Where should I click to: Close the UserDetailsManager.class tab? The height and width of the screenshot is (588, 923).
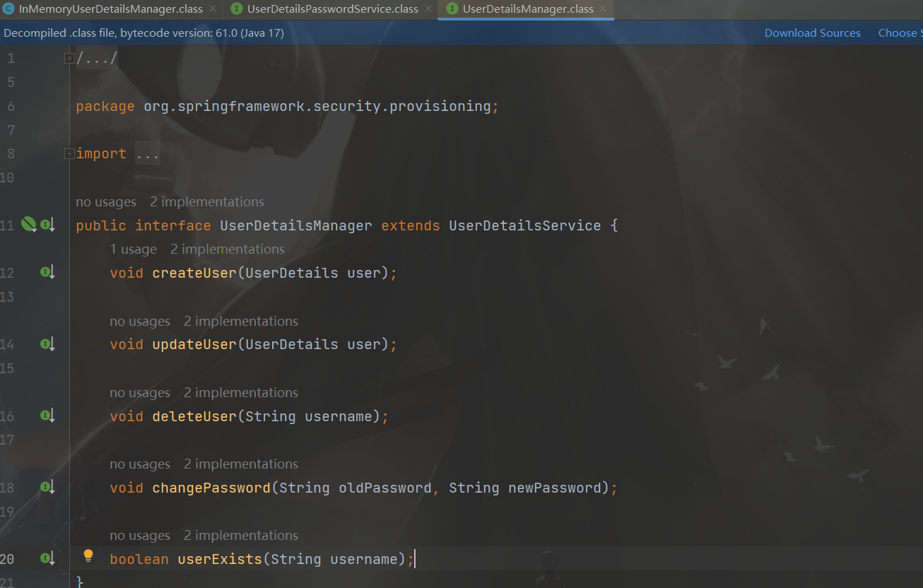[603, 9]
